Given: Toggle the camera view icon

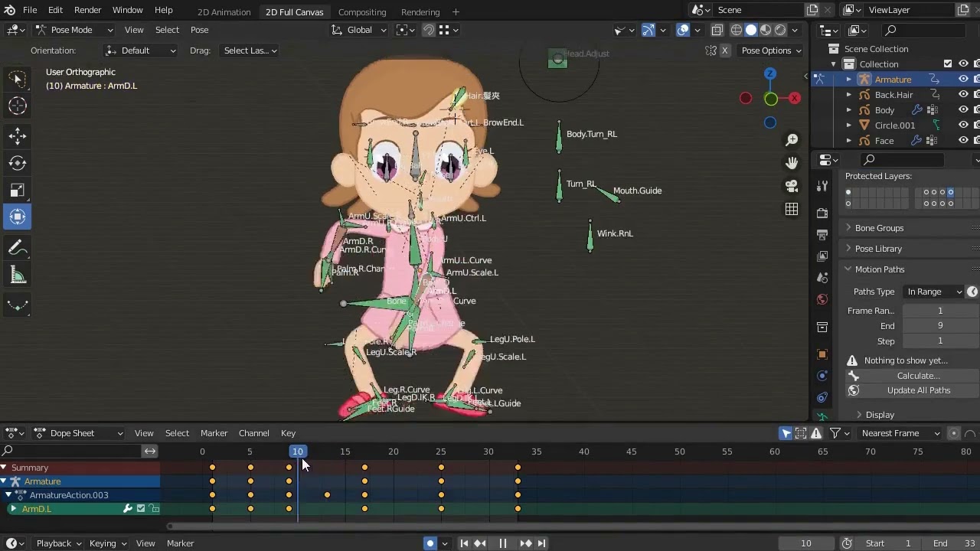Looking at the screenshot, I should (x=792, y=186).
